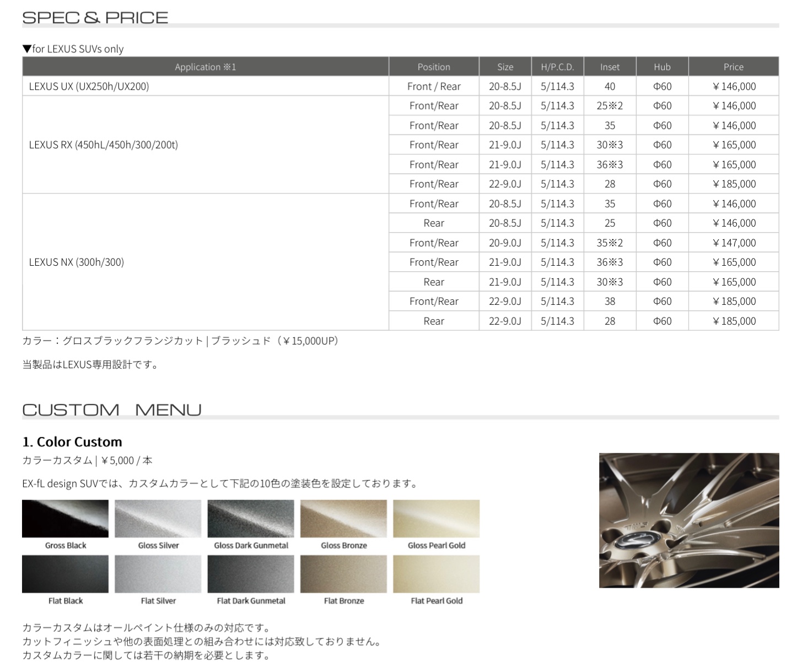
Task: Pick the Flat Dark Gunmetal swatch
Action: [251, 574]
